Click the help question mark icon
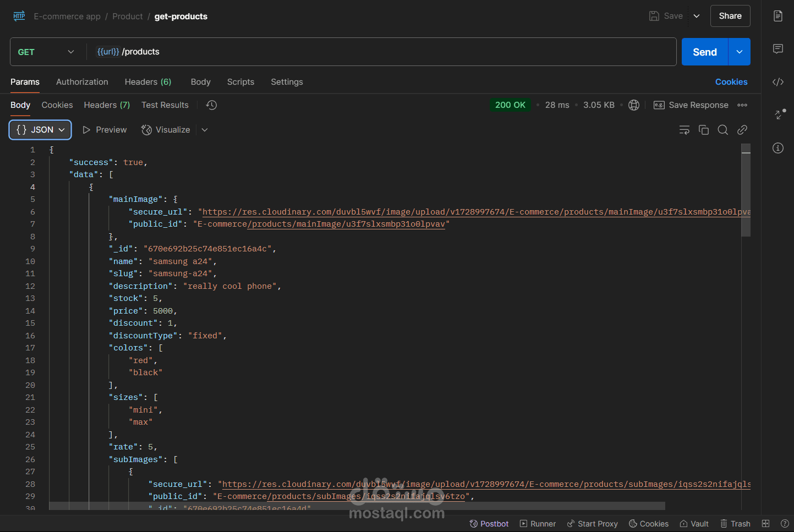The width and height of the screenshot is (794, 532). pos(785,524)
